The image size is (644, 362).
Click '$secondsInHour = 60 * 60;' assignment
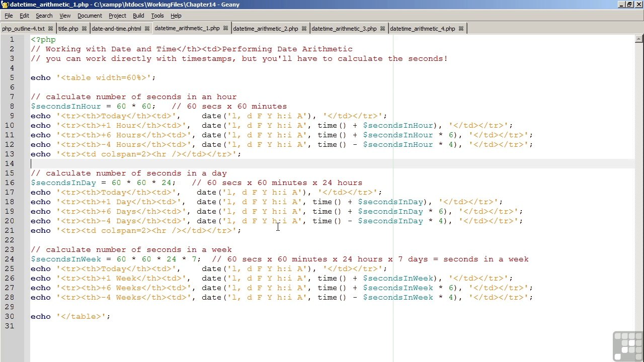click(x=93, y=106)
